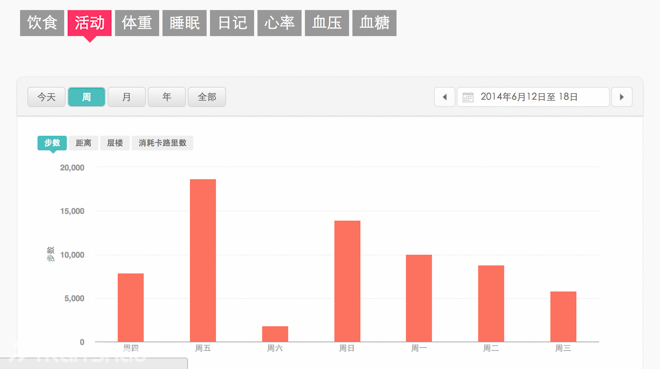Click the 周日 Sunday bar

(347, 281)
